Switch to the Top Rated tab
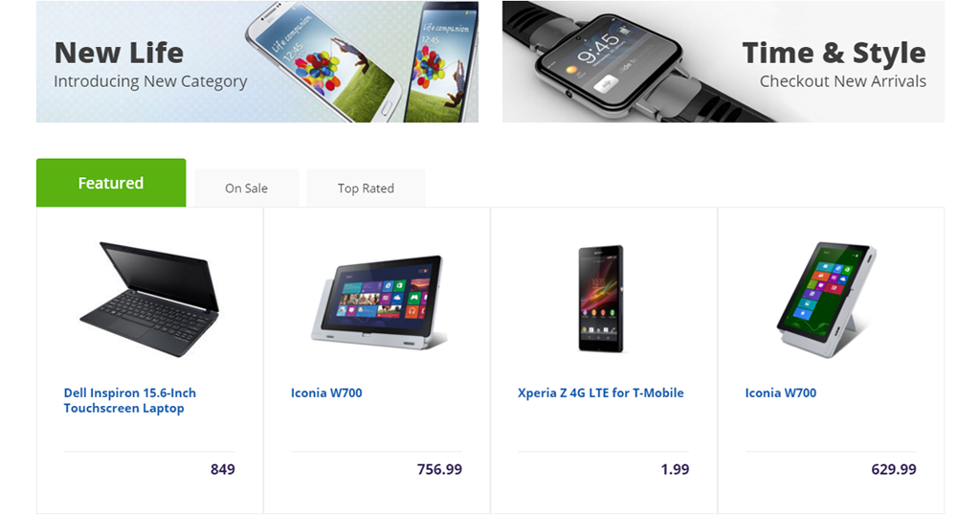Viewport: 980px width, 515px height. (x=366, y=189)
